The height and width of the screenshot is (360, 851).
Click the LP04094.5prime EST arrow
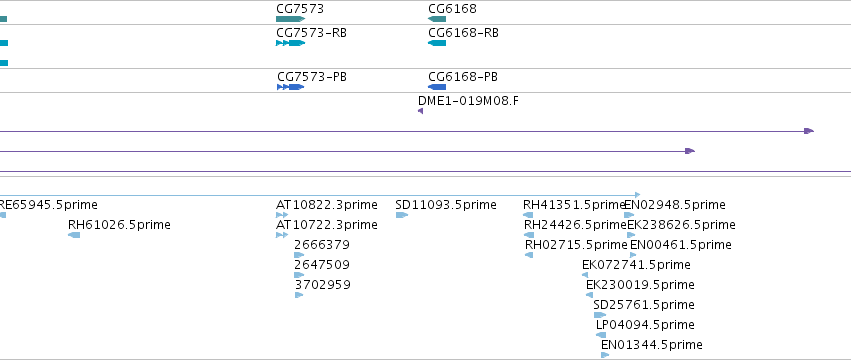601,335
